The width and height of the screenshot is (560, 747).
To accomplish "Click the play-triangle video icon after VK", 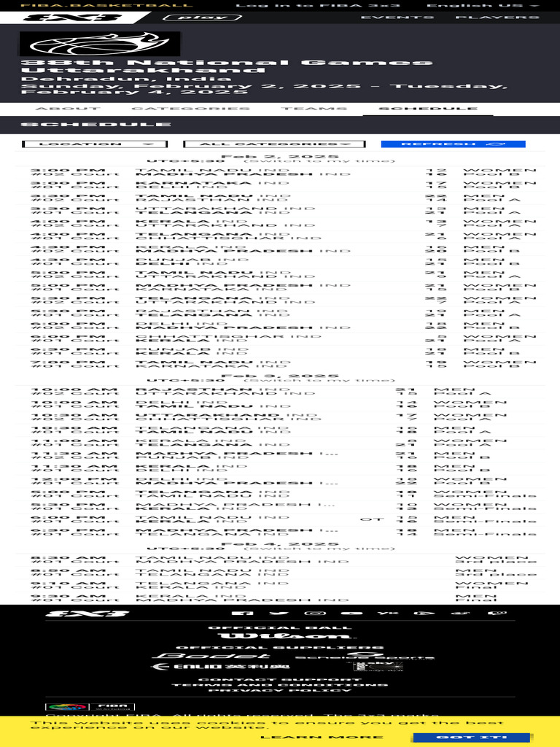I will (x=424, y=613).
